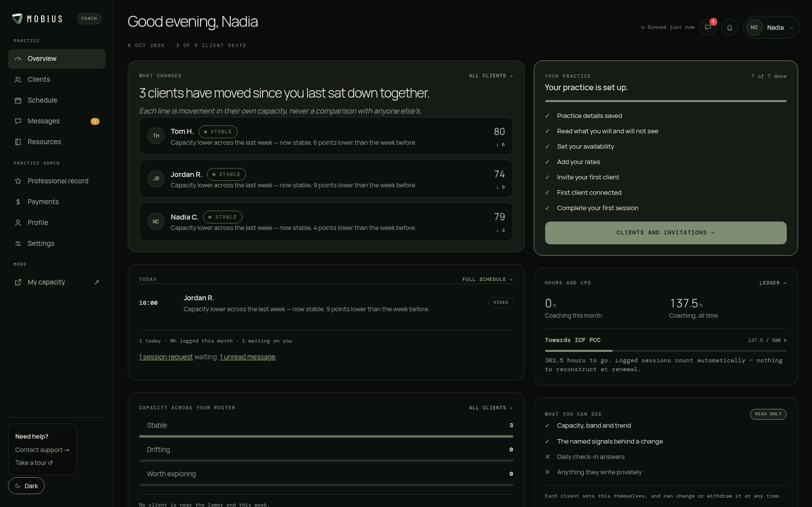Open the Overview menu item
The image size is (812, 507).
pyautogui.click(x=56, y=59)
